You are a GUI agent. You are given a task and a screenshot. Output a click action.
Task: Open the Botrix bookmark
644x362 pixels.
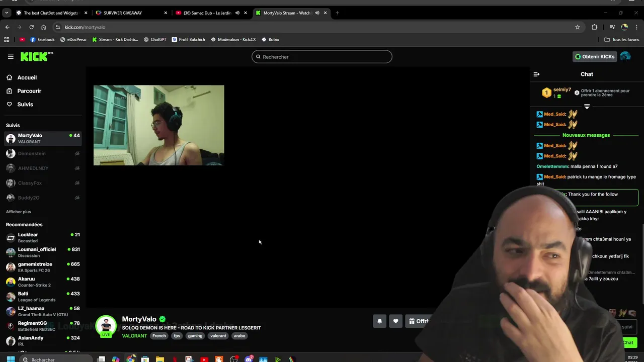tap(270, 39)
